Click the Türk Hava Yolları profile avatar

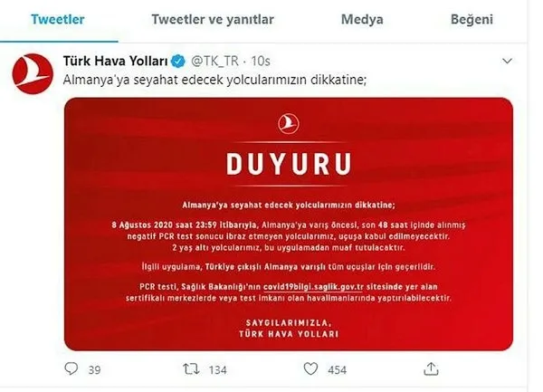pos(33,73)
